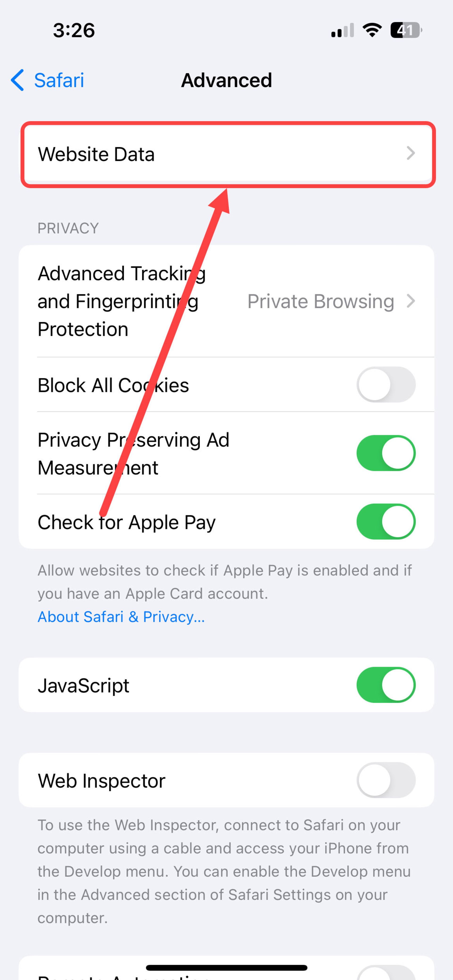The width and height of the screenshot is (453, 980).
Task: Tap the cellular signal bars icon
Action: tap(343, 30)
